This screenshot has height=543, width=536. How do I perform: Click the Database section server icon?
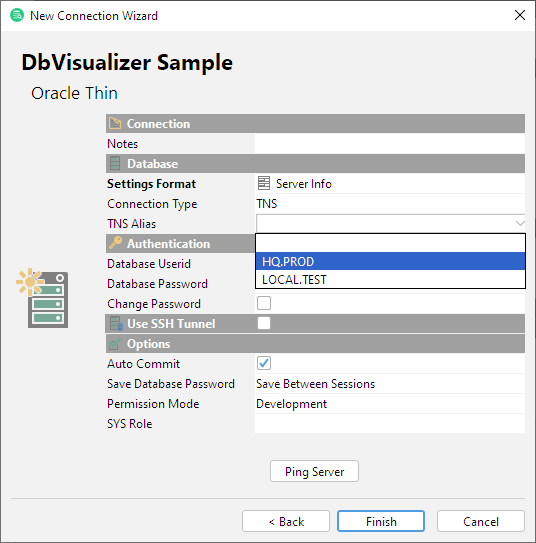tap(115, 163)
